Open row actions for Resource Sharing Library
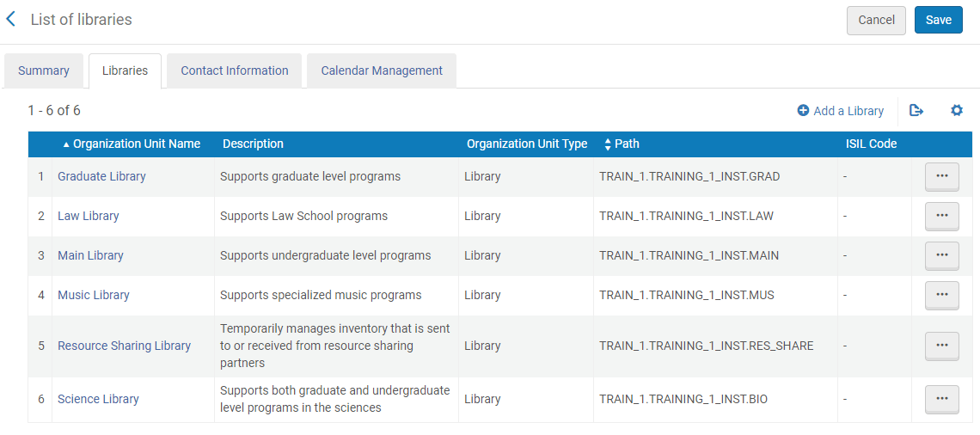 coord(942,346)
